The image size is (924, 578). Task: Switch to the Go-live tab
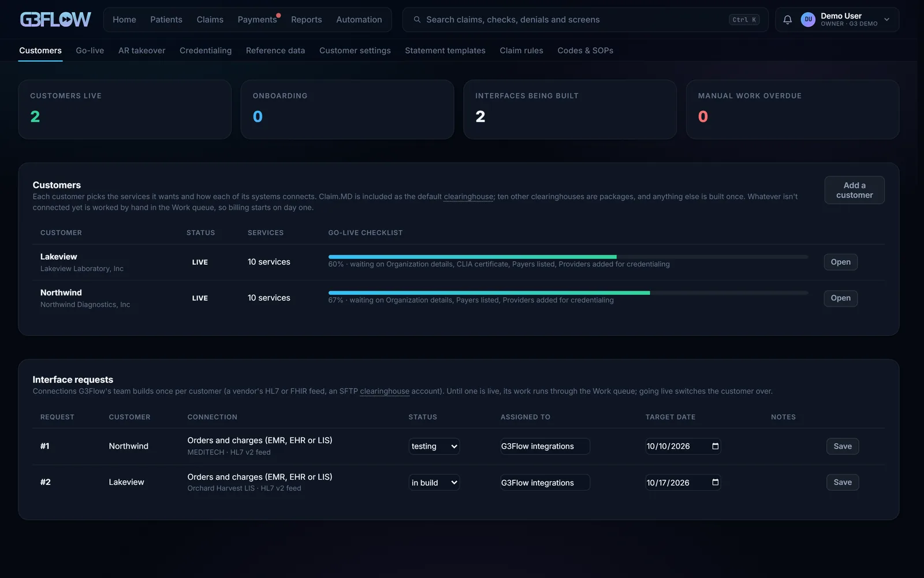[x=90, y=50]
